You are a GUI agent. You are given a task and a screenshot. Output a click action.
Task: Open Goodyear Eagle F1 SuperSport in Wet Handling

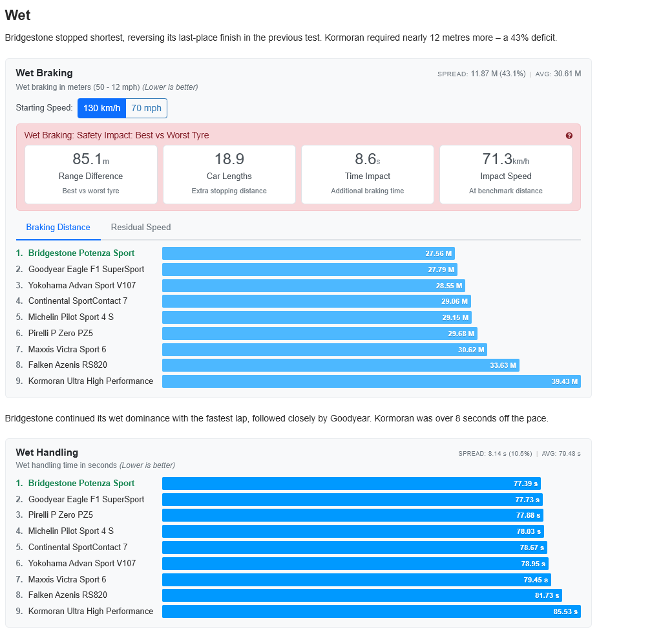86,500
